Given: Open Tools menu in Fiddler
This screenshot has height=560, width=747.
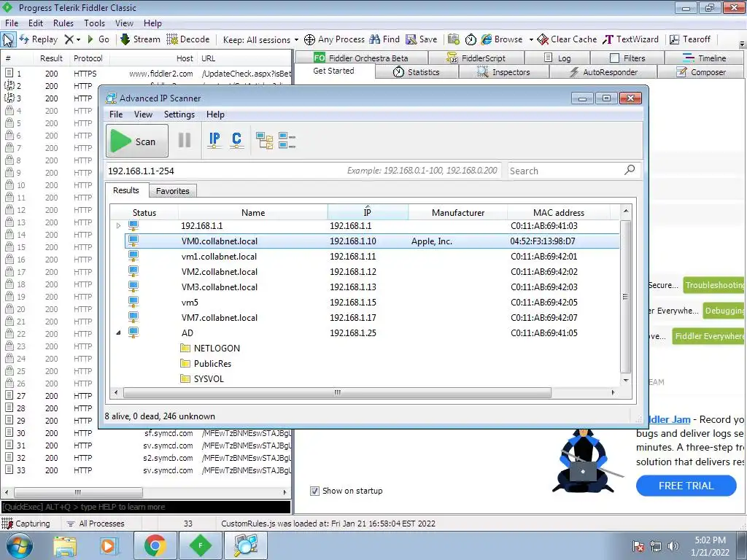Looking at the screenshot, I should pos(94,23).
